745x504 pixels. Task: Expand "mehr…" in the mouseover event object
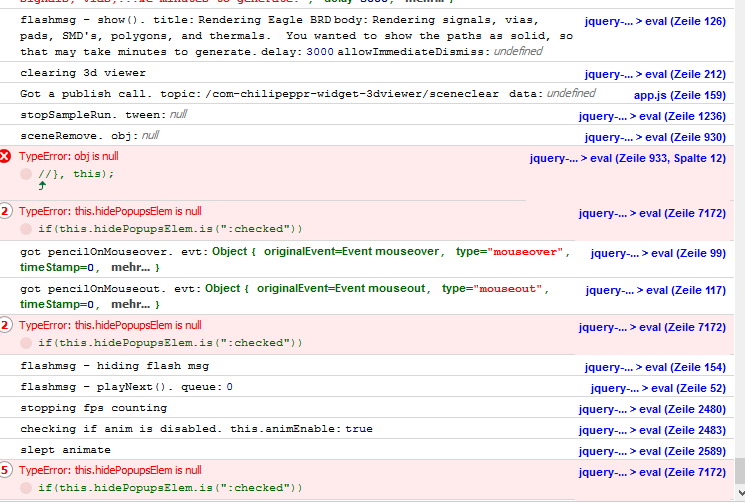(x=131, y=268)
